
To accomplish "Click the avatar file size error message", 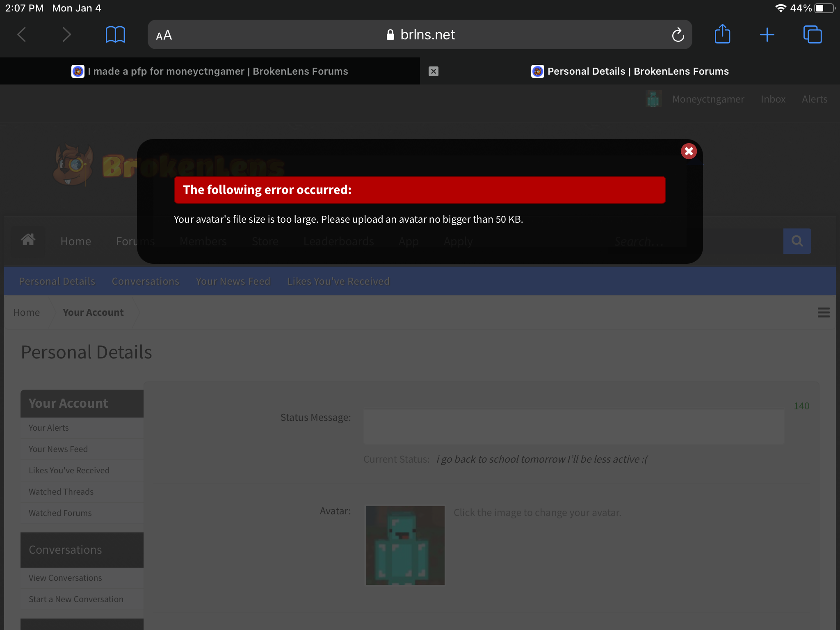I will [348, 219].
